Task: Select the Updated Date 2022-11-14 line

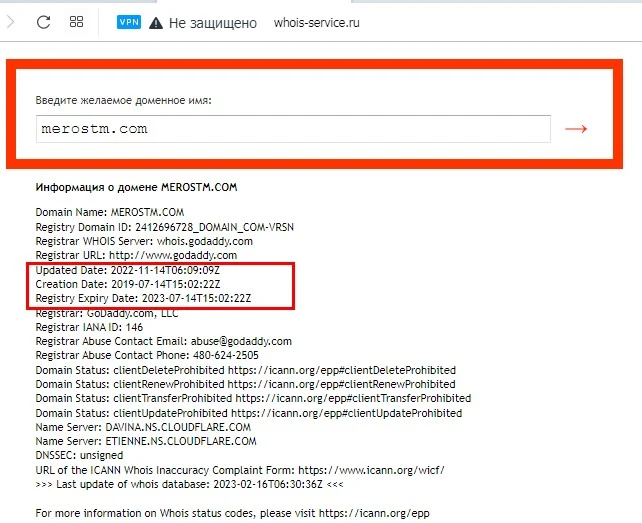Action: [128, 270]
